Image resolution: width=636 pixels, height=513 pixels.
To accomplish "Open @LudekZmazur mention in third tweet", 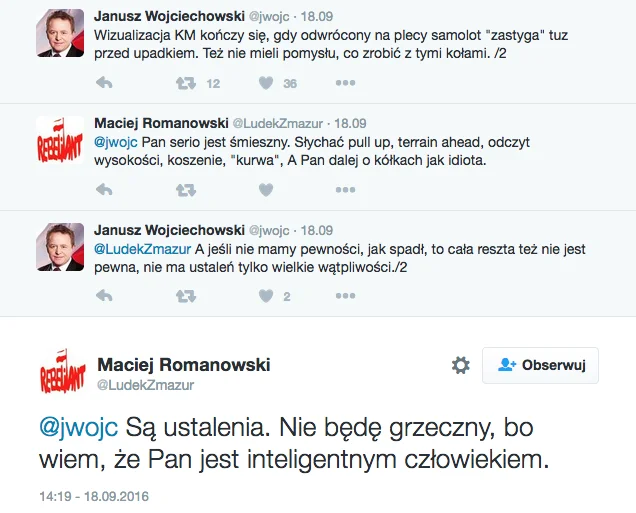I will 142,249.
